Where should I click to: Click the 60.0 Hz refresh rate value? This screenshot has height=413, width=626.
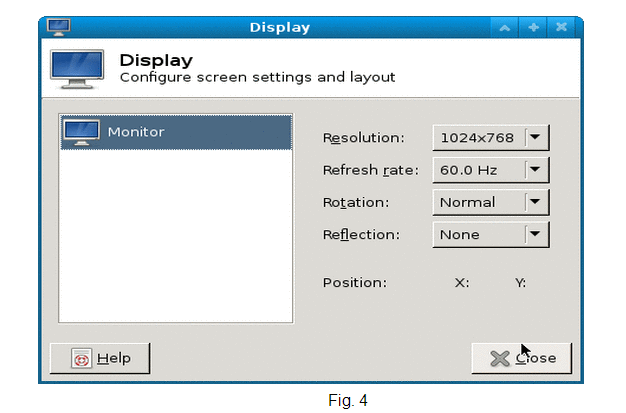[469, 170]
